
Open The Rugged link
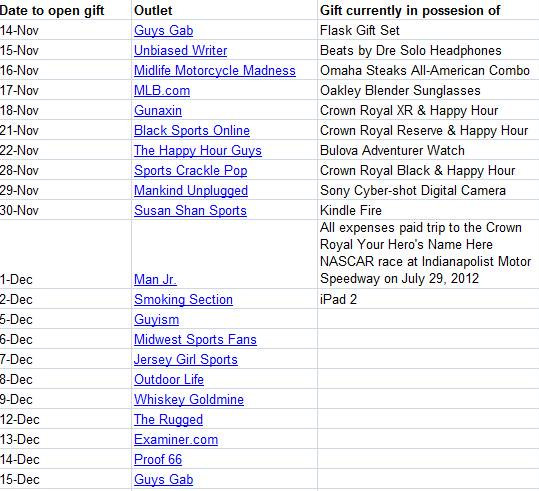pyautogui.click(x=168, y=419)
